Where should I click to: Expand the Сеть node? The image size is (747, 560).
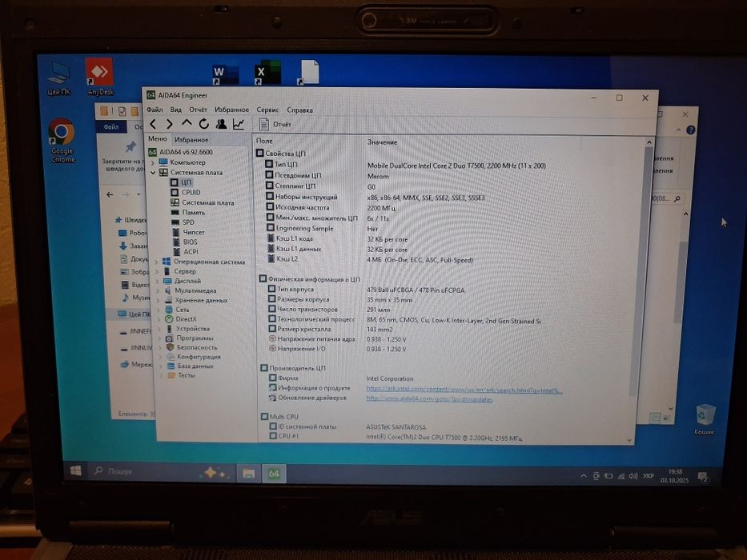pos(159,310)
